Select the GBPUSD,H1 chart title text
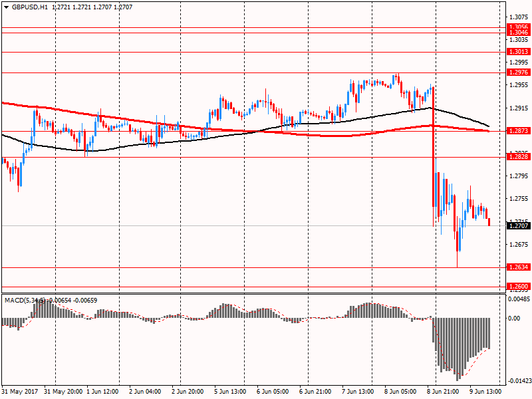The image size is (532, 399). (x=30, y=7)
